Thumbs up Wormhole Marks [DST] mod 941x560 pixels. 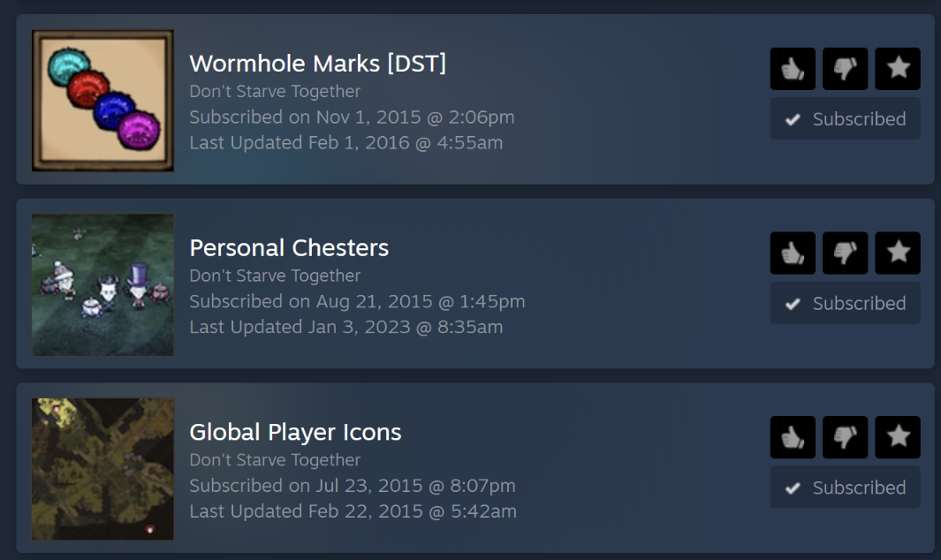pyautogui.click(x=793, y=69)
